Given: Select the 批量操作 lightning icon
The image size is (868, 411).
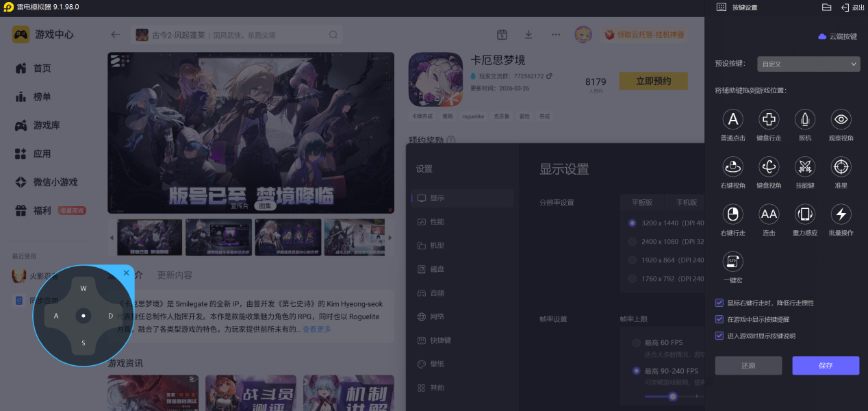Looking at the screenshot, I should (x=841, y=214).
